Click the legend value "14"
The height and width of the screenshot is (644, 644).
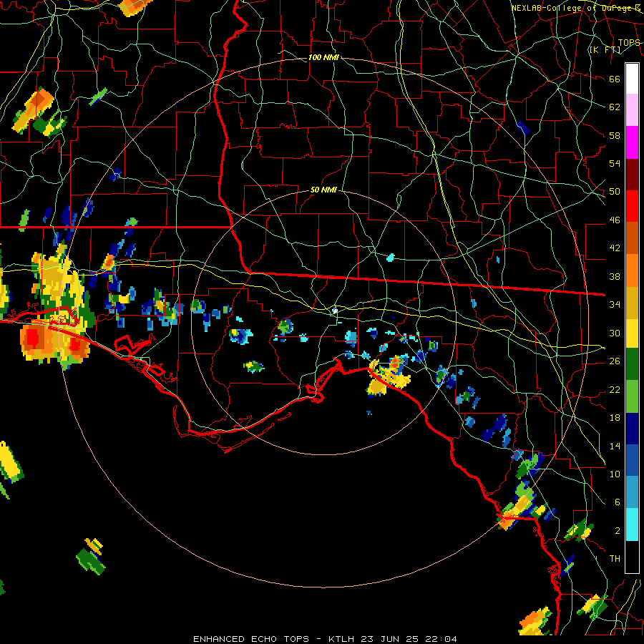[x=615, y=446]
